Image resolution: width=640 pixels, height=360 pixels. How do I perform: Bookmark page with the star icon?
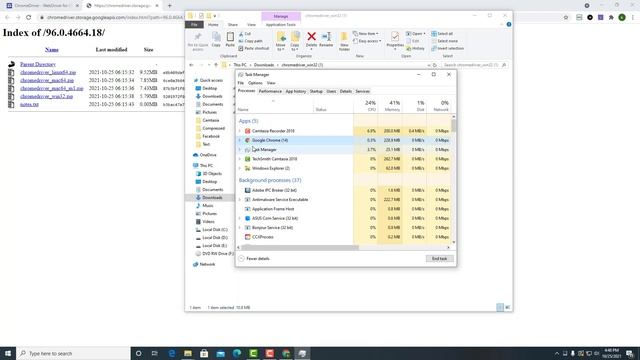[x=566, y=17]
